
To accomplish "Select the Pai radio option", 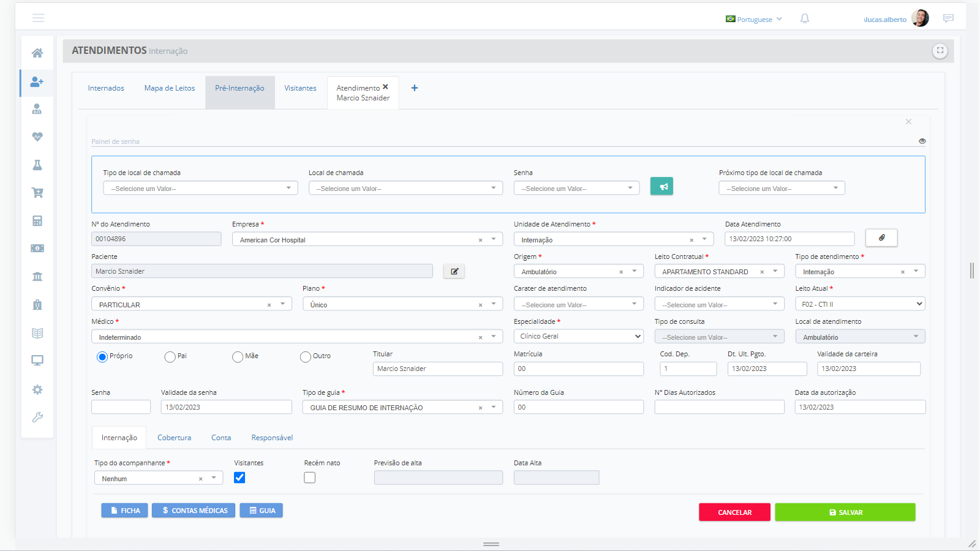I will pos(170,357).
